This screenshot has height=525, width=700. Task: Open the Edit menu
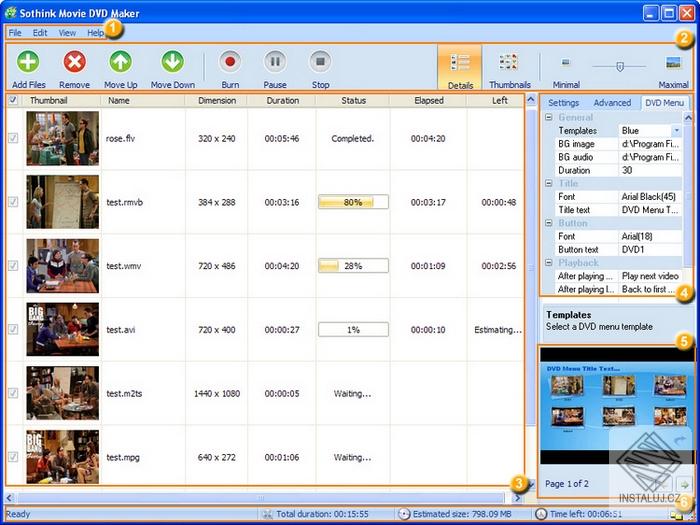(x=40, y=33)
